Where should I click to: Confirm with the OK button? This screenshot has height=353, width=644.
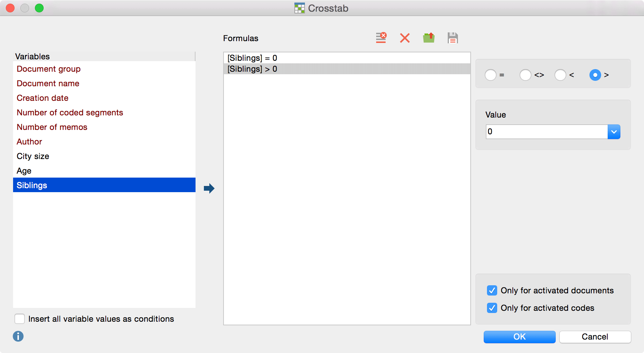tap(520, 337)
